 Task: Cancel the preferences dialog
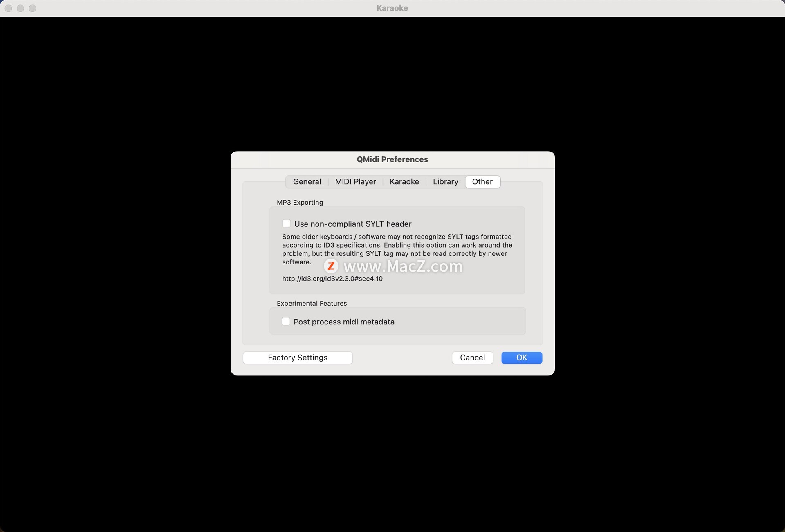[x=472, y=358]
